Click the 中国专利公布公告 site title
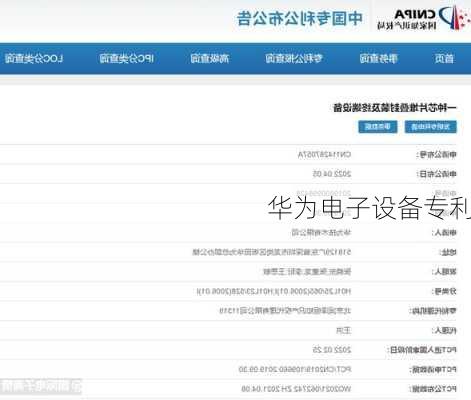Image resolution: width=471 pixels, height=400 pixels. point(300,18)
